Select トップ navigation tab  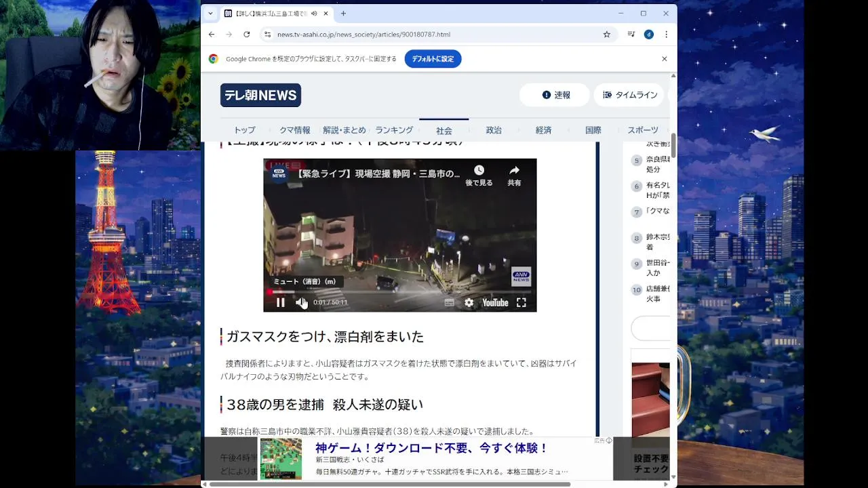(245, 130)
